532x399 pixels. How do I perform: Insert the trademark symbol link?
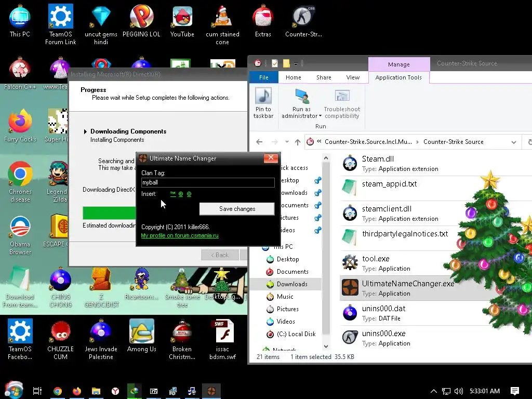[173, 194]
